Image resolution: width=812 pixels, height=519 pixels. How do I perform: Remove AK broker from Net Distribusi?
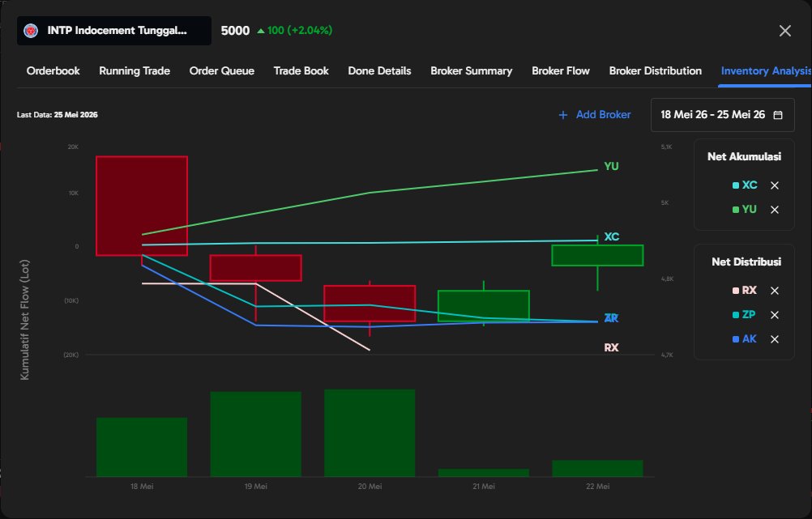point(775,339)
